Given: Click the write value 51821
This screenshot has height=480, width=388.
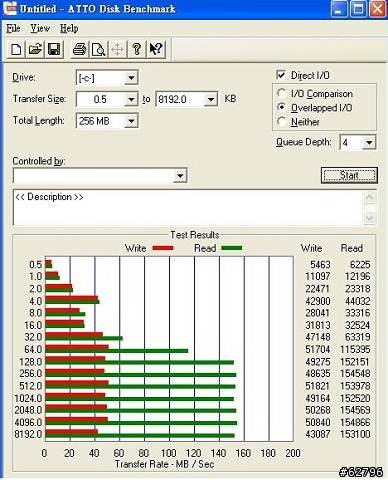Looking at the screenshot, I should (318, 386).
